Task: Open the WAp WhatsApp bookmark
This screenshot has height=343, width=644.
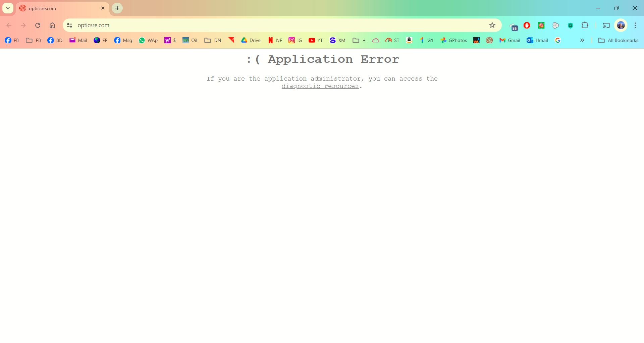Action: click(148, 40)
